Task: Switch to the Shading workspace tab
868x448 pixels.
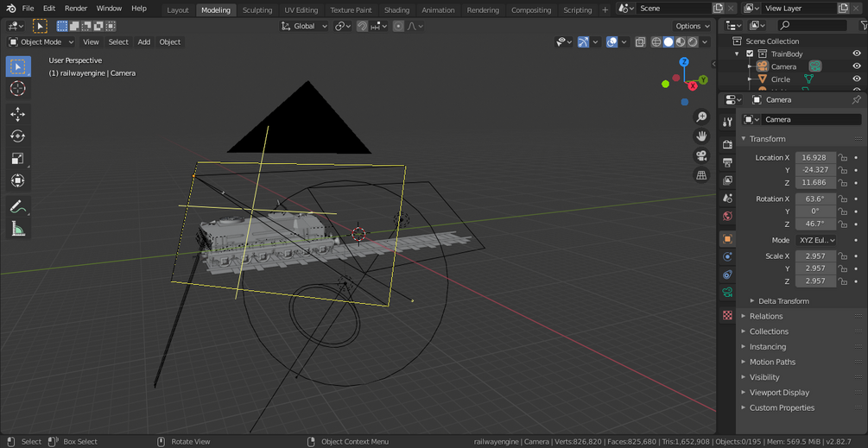Action: 397,10
